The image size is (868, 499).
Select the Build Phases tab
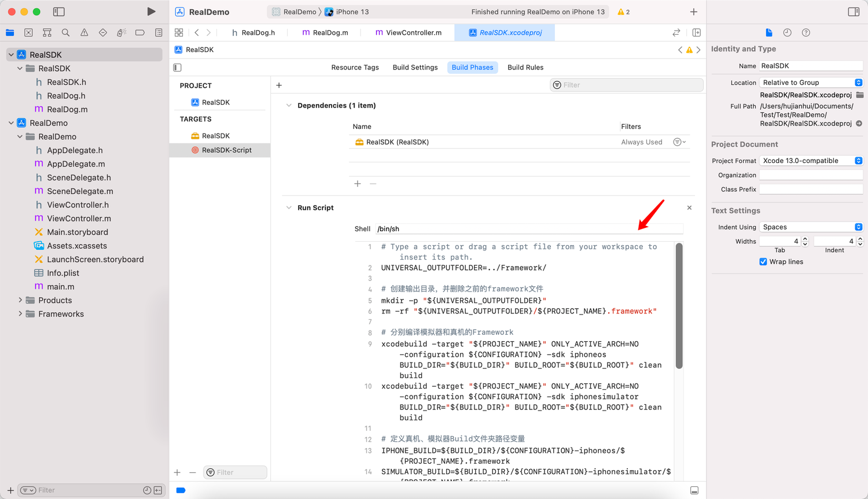click(472, 68)
